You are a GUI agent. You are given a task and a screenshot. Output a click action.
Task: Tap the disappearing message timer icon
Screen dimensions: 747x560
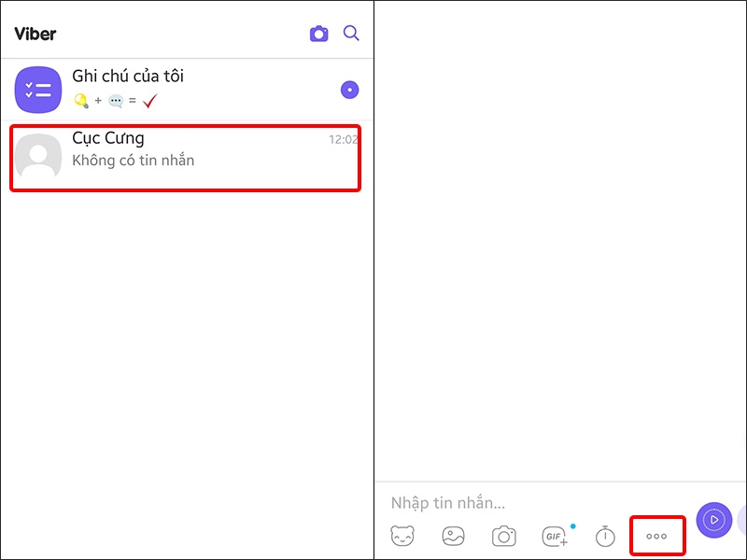click(x=605, y=536)
